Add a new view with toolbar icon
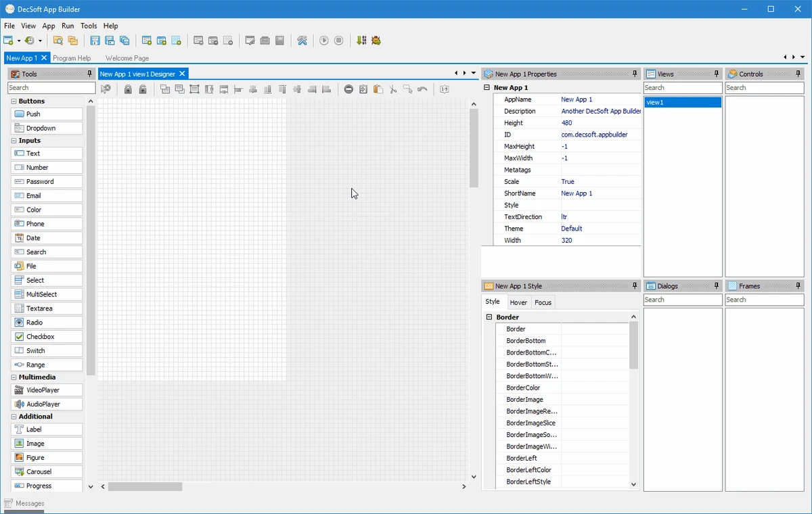The image size is (812, 514). [147, 41]
